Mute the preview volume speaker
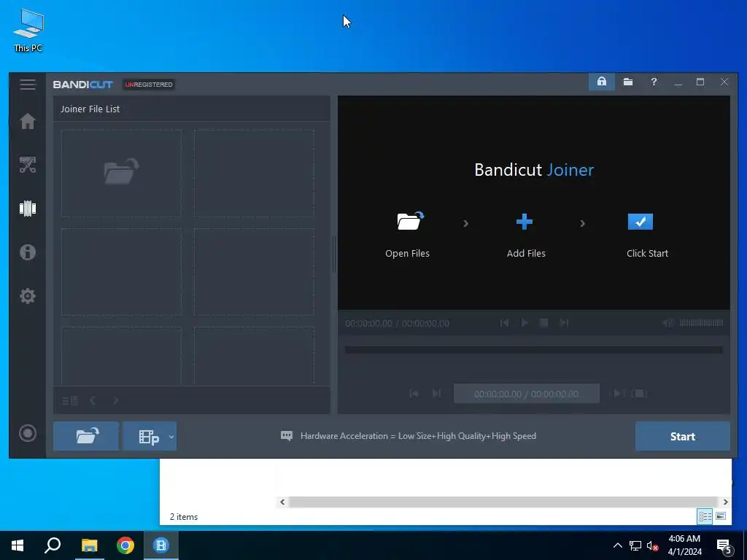Viewport: 747px width, 560px height. click(x=668, y=323)
